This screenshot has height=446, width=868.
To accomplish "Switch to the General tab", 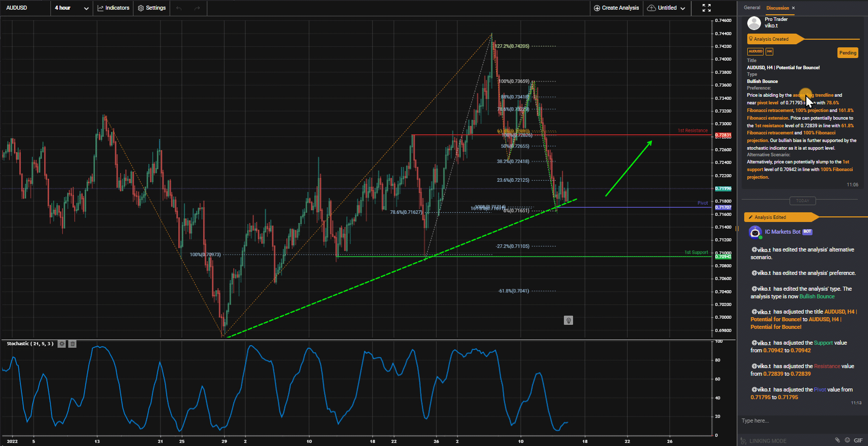I will coord(752,8).
